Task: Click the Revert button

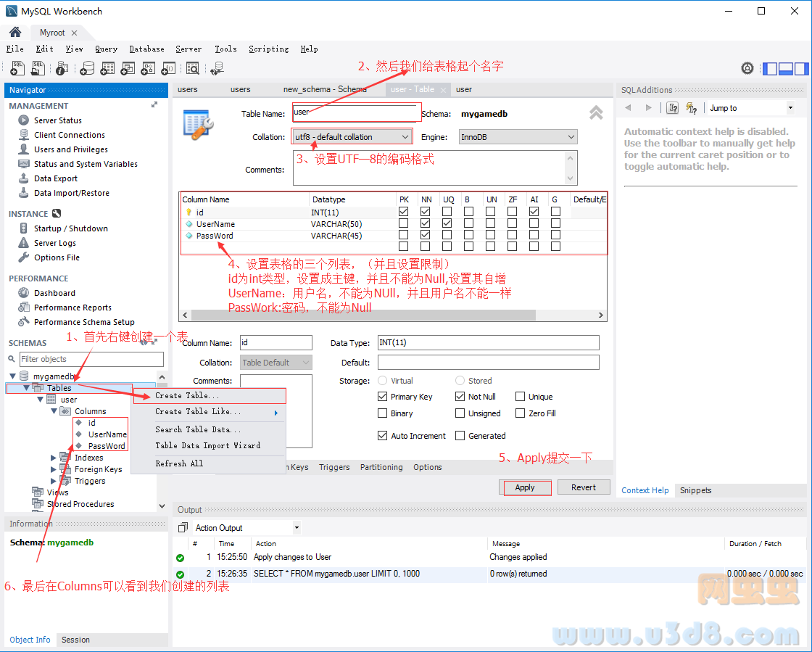Action: pos(584,487)
